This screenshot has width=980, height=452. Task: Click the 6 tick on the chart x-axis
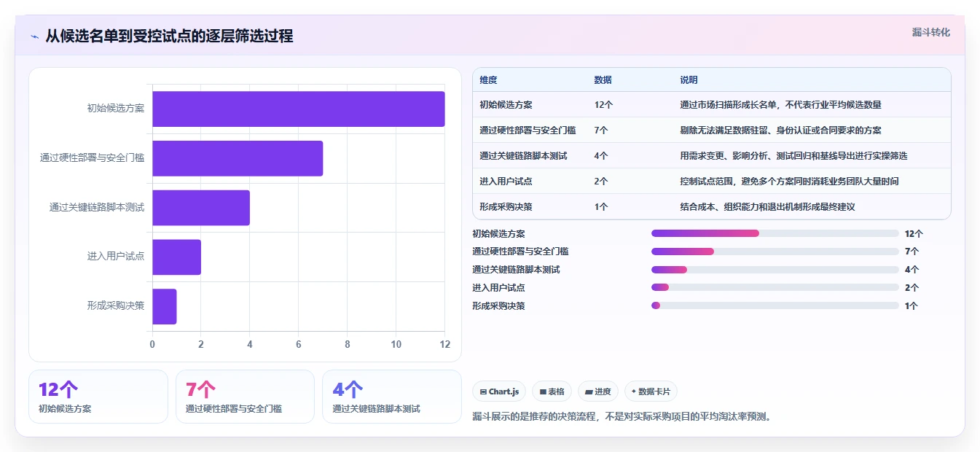299,344
